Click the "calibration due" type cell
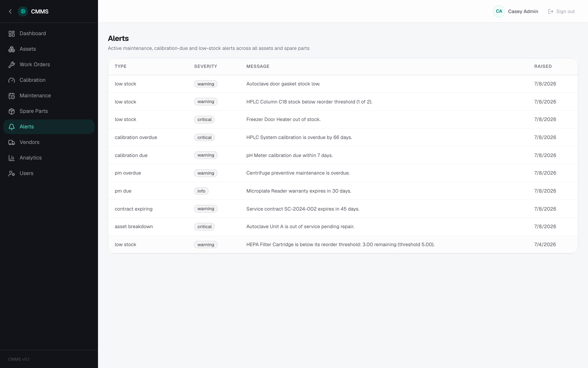Image resolution: width=588 pixels, height=368 pixels. tap(131, 155)
